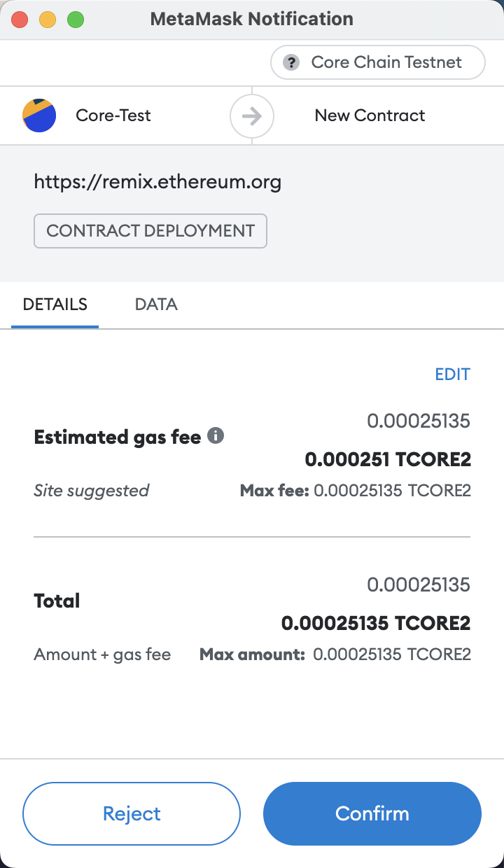Maximize the window with the green button

(76, 20)
